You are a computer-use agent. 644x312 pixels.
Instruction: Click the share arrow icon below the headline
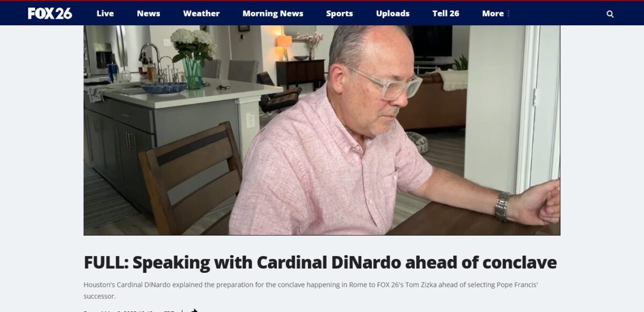click(194, 310)
